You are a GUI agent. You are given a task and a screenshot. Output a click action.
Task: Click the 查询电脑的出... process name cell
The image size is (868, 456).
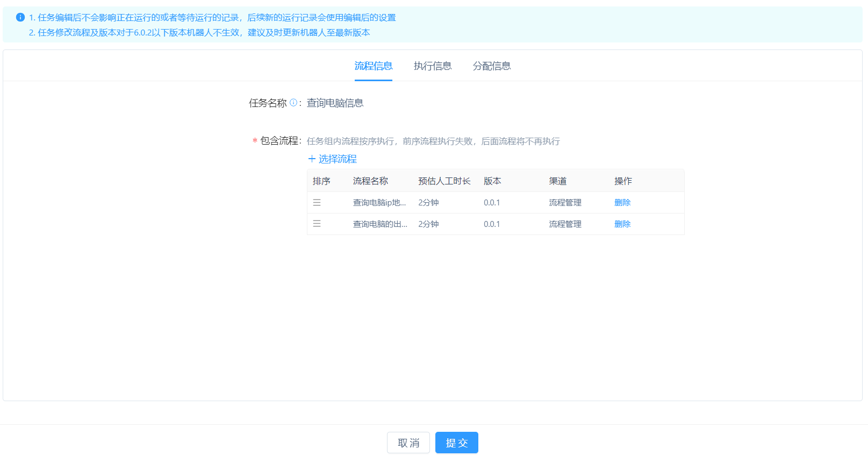pyautogui.click(x=379, y=224)
